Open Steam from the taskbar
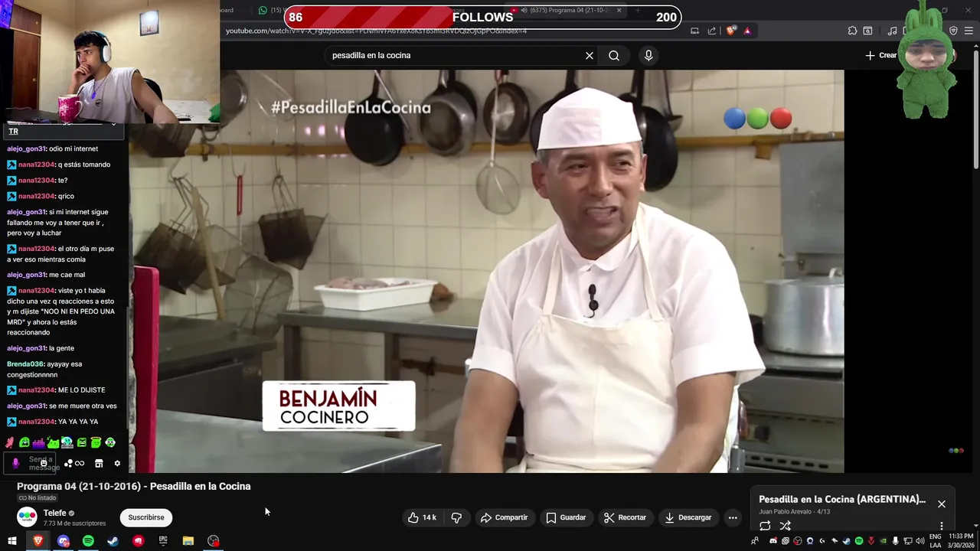Screen dimensions: 980x551 (x=113, y=541)
